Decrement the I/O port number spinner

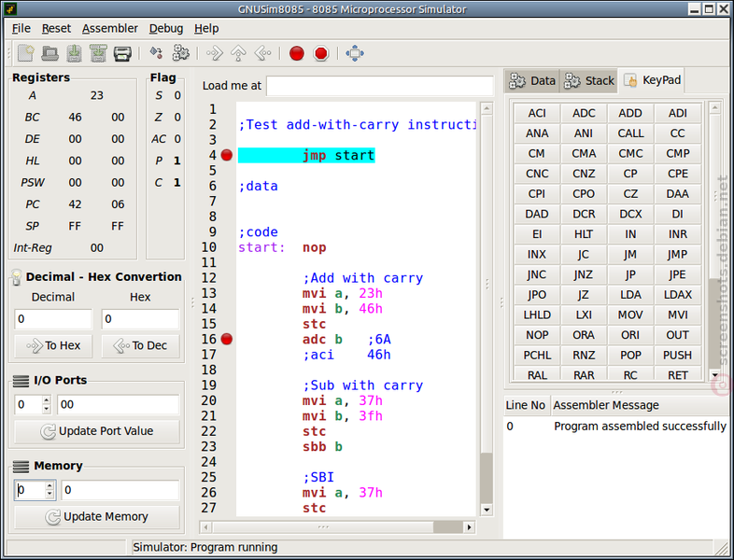[x=46, y=410]
